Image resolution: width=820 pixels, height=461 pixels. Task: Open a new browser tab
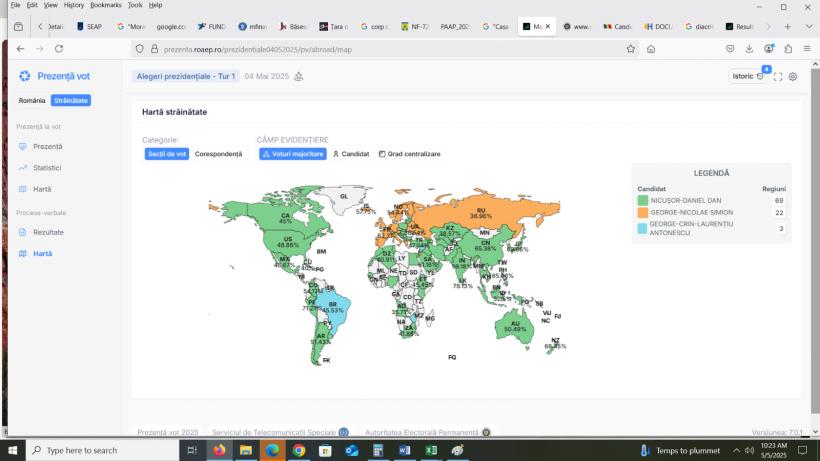(788, 26)
